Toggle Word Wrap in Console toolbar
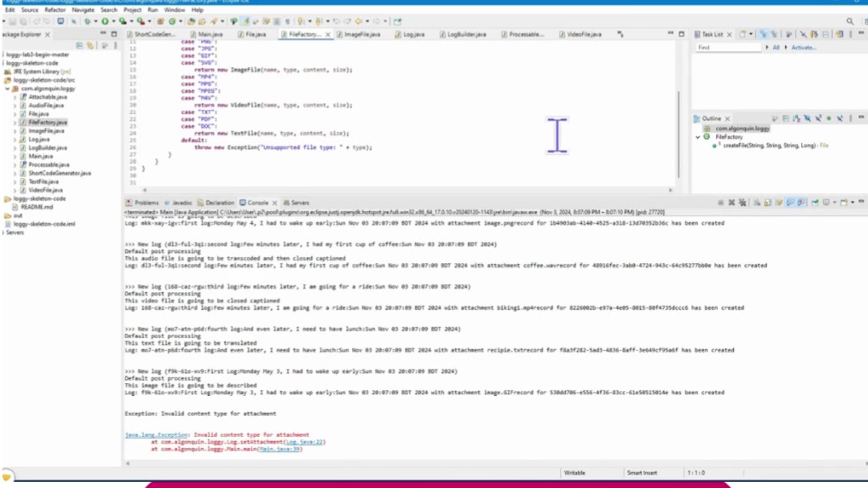The width and height of the screenshot is (868, 488). 779,202
